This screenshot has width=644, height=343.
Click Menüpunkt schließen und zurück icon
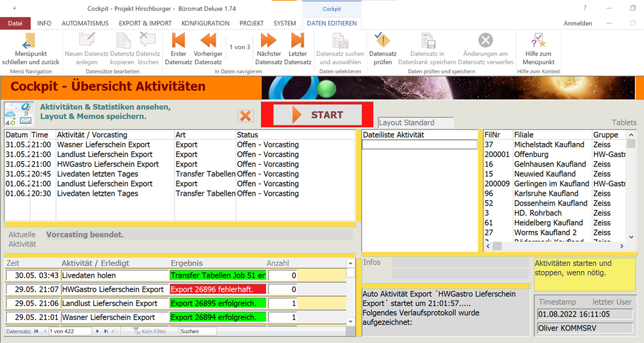click(30, 41)
